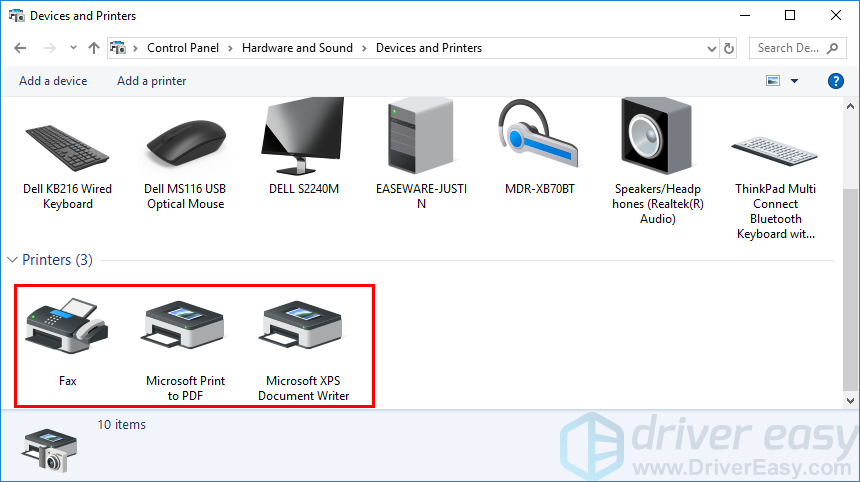This screenshot has width=860, height=482.
Task: Select the Dell MS116 USB Optical Mouse
Action: pos(184,147)
